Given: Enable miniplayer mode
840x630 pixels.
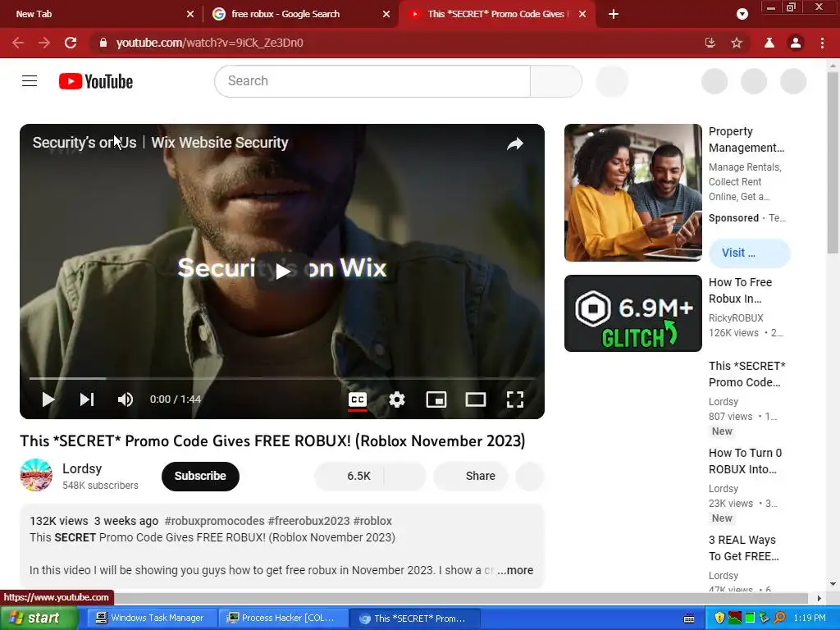Looking at the screenshot, I should (x=436, y=399).
